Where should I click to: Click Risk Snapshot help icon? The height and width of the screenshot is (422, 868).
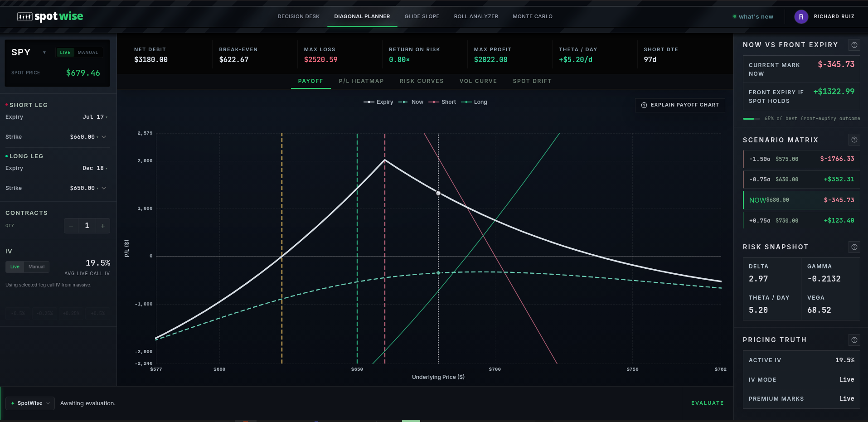[854, 247]
